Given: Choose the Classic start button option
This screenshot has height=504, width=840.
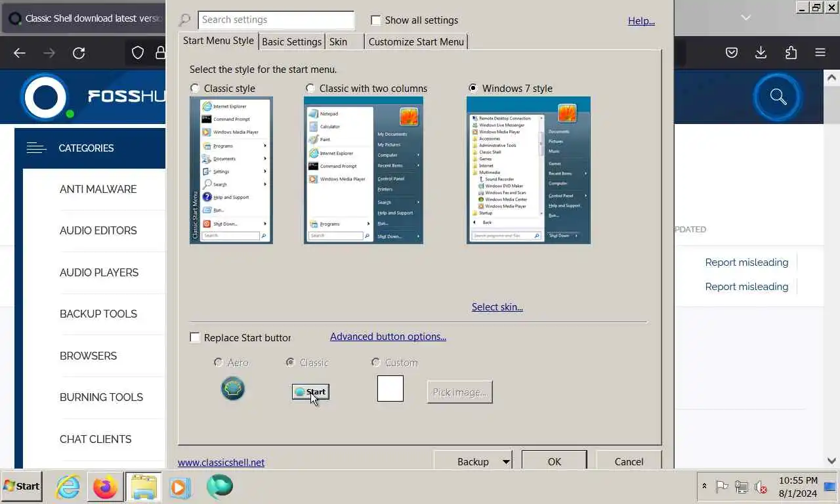Looking at the screenshot, I should click(291, 362).
